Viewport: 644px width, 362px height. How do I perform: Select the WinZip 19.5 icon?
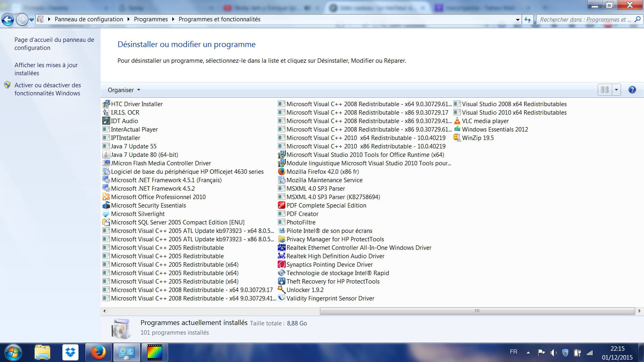[x=457, y=138]
